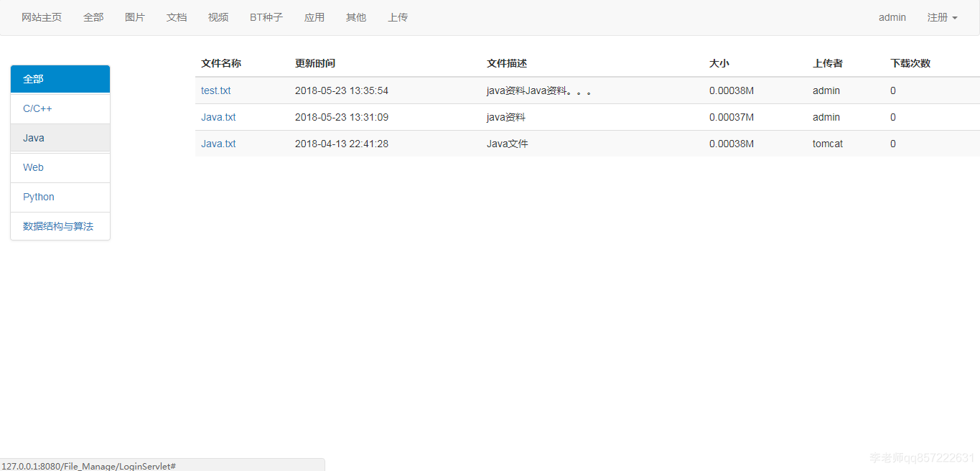This screenshot has width=980, height=471.
Task: Open the 文档 file category
Action: point(177,17)
